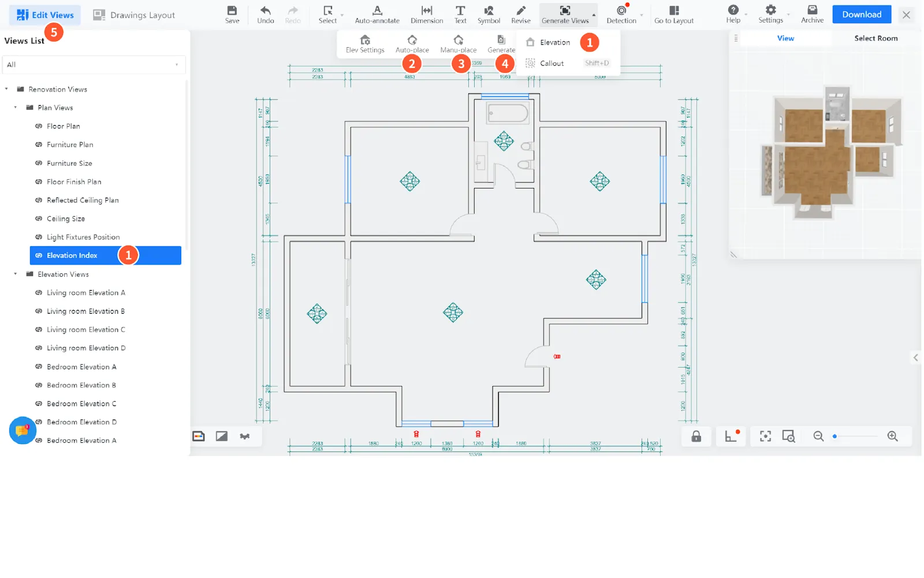Select the Symbol tool
924x578 pixels.
(489, 14)
